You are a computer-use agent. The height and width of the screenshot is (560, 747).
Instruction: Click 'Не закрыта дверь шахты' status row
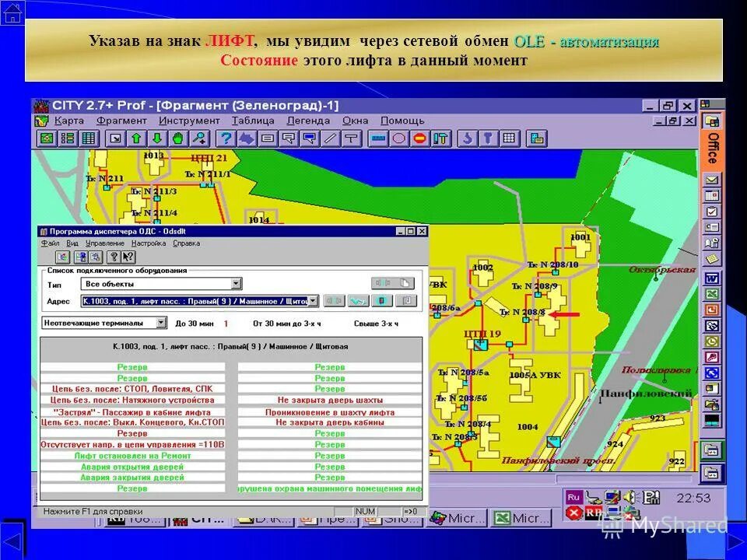(x=330, y=400)
